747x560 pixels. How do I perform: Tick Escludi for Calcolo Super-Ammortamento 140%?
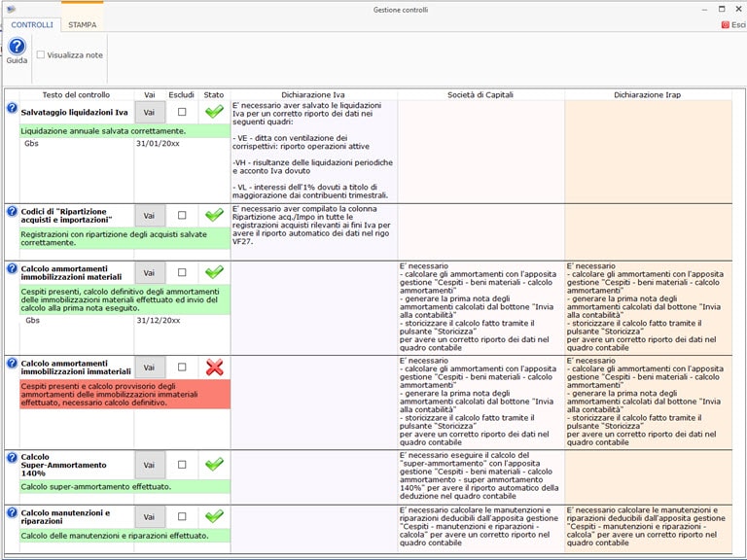pos(182,465)
